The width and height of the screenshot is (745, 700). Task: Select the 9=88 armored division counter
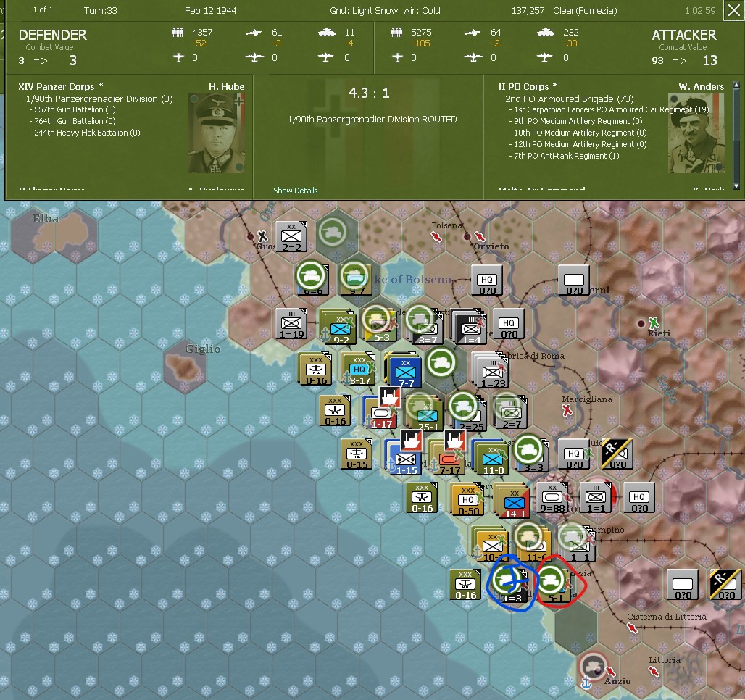(552, 497)
